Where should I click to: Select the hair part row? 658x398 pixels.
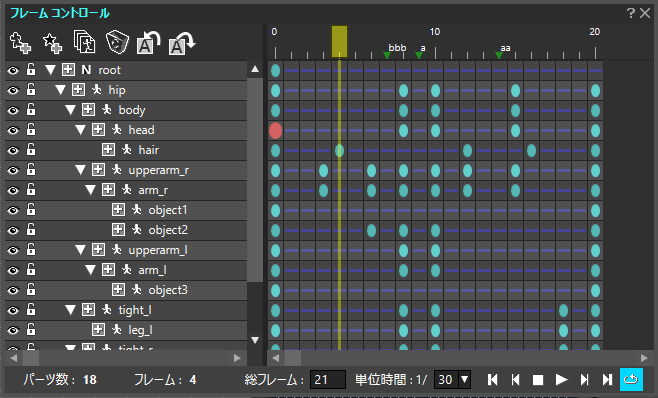[126, 149]
